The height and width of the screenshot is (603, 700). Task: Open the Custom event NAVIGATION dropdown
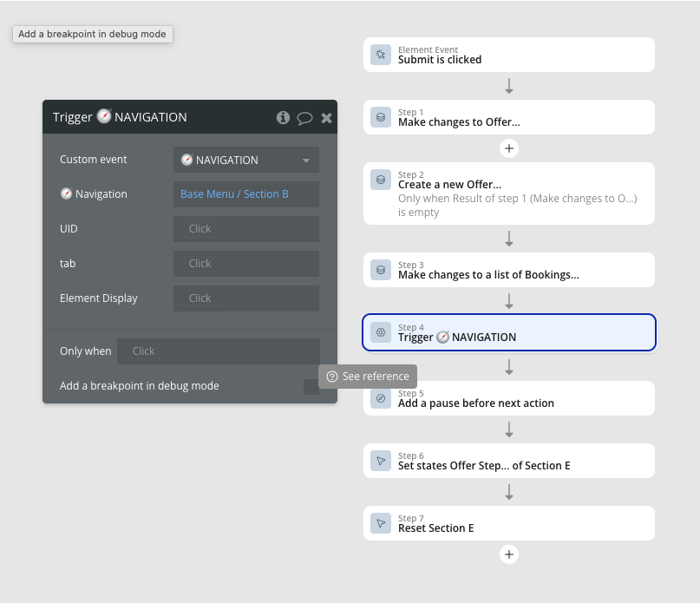coord(246,160)
